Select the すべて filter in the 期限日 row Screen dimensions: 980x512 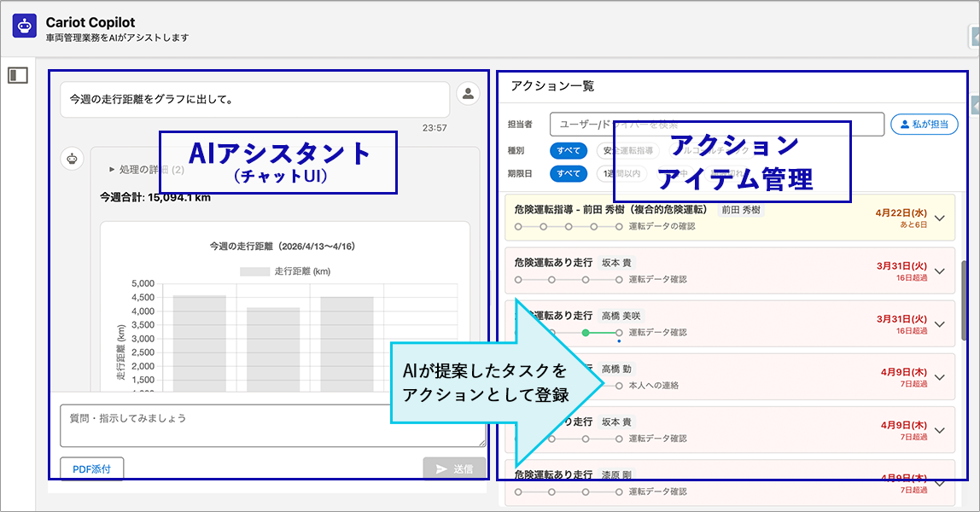pos(569,174)
